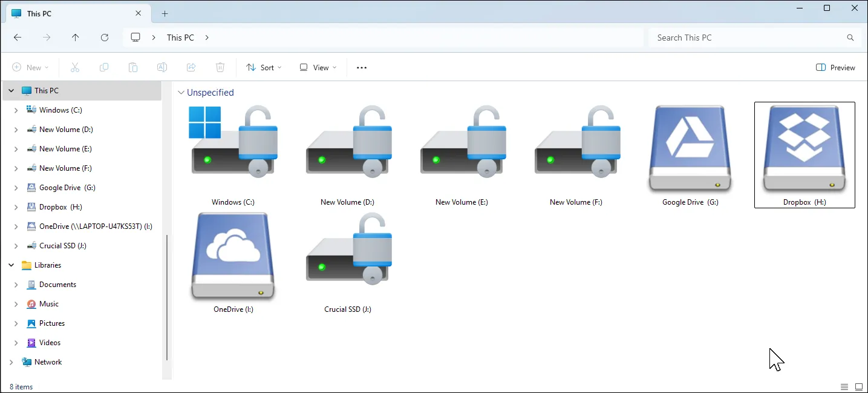Expand Windows (C:) in the sidebar tree
This screenshot has width=868, height=393.
16,110
